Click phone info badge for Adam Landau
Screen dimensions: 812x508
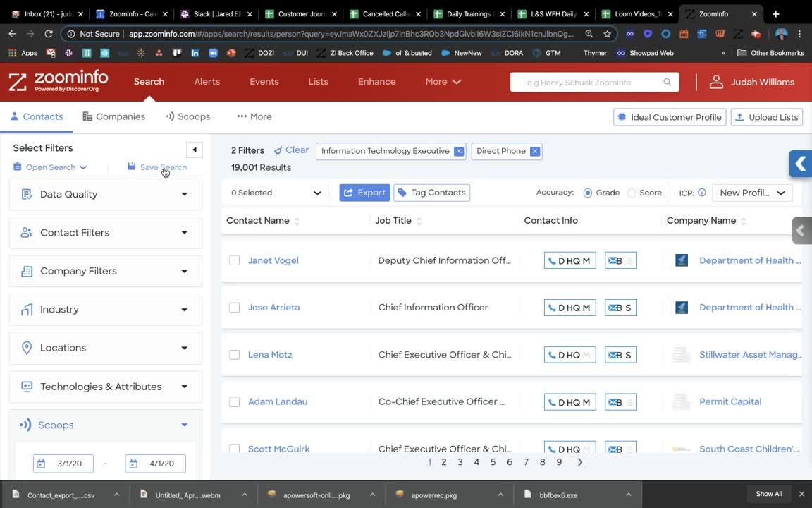click(x=570, y=402)
